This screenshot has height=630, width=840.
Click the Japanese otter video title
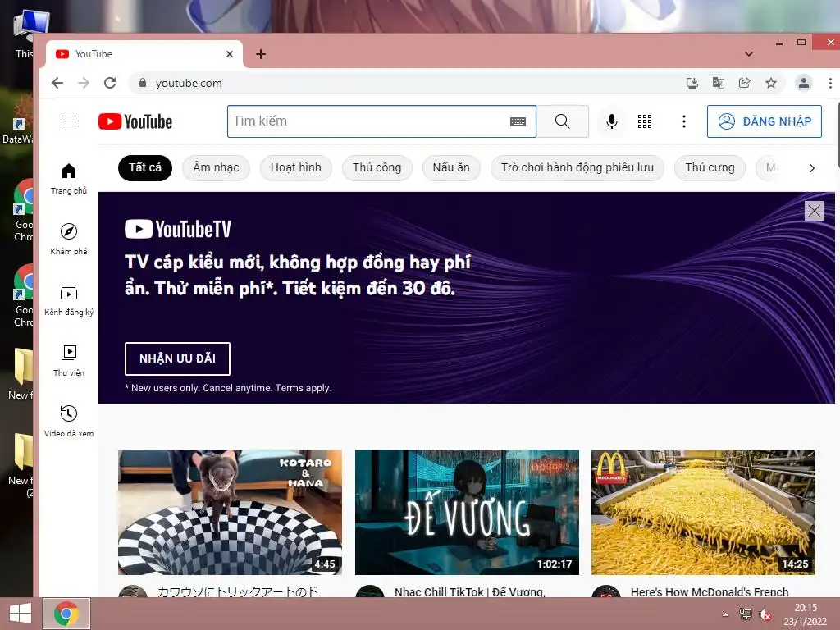pos(238,592)
